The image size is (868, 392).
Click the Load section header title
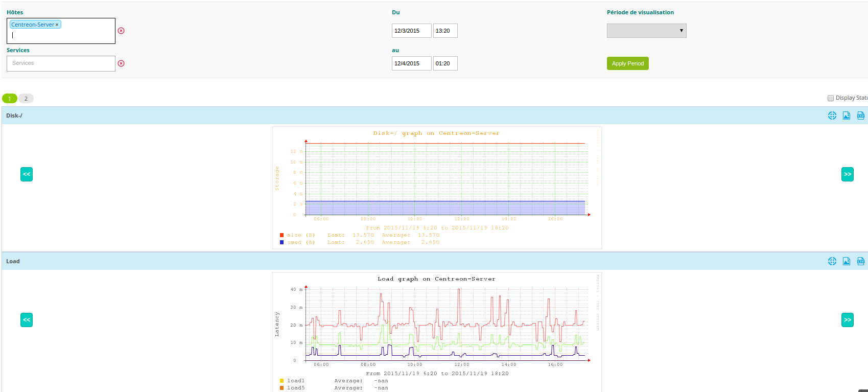point(13,261)
